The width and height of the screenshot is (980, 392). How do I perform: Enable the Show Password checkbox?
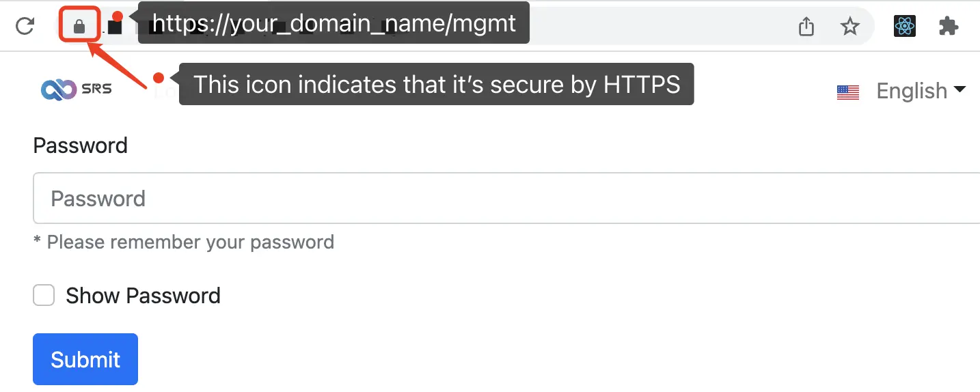tap(44, 296)
